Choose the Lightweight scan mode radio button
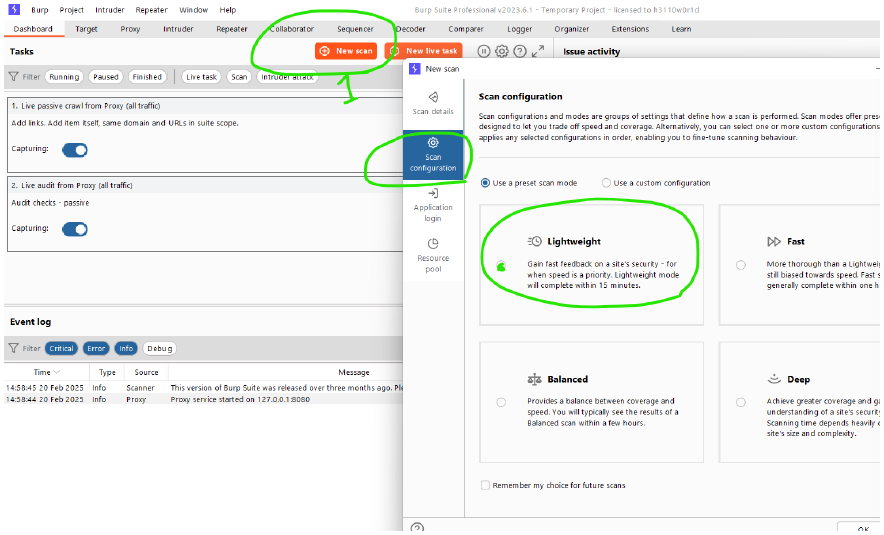Viewport: 884px width, 535px height. [x=501, y=266]
